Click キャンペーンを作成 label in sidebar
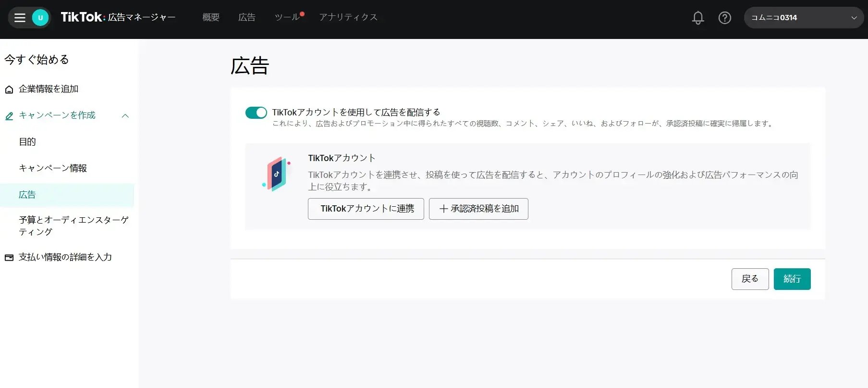Screen dimensions: 868x388 (x=57, y=115)
